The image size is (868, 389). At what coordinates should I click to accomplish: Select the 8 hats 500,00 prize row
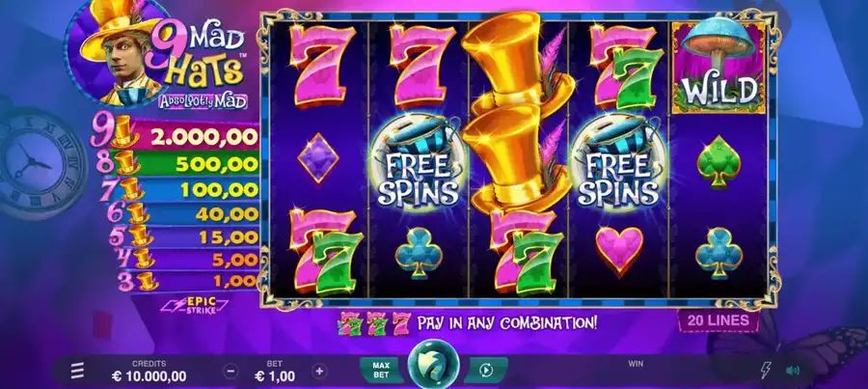(x=177, y=164)
